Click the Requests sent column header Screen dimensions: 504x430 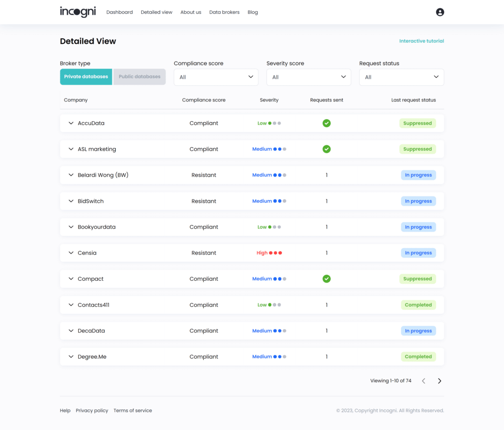327,100
